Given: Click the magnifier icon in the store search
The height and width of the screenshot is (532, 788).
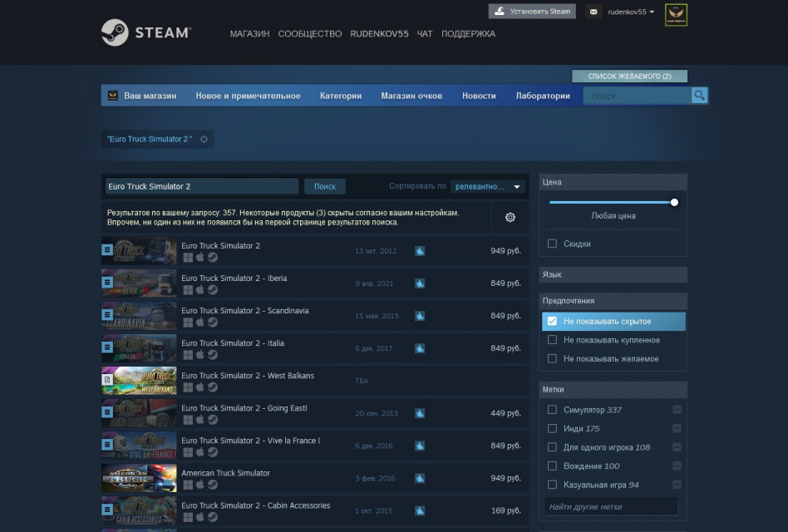Looking at the screenshot, I should click(x=699, y=96).
